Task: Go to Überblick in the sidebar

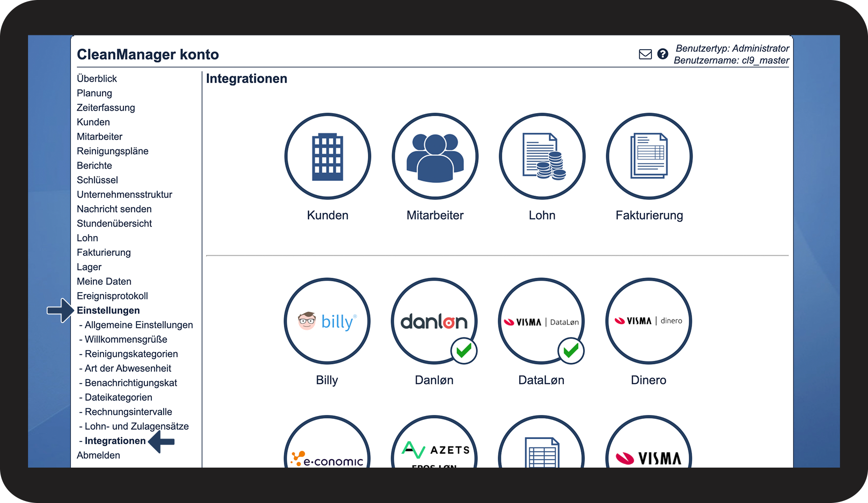Action: pos(97,79)
